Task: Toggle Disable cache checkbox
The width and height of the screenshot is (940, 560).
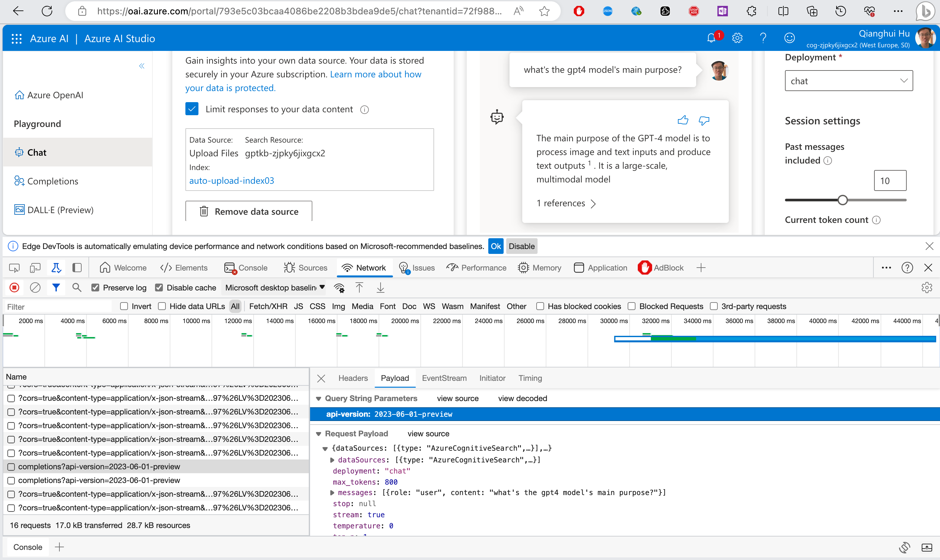Action: coord(159,288)
